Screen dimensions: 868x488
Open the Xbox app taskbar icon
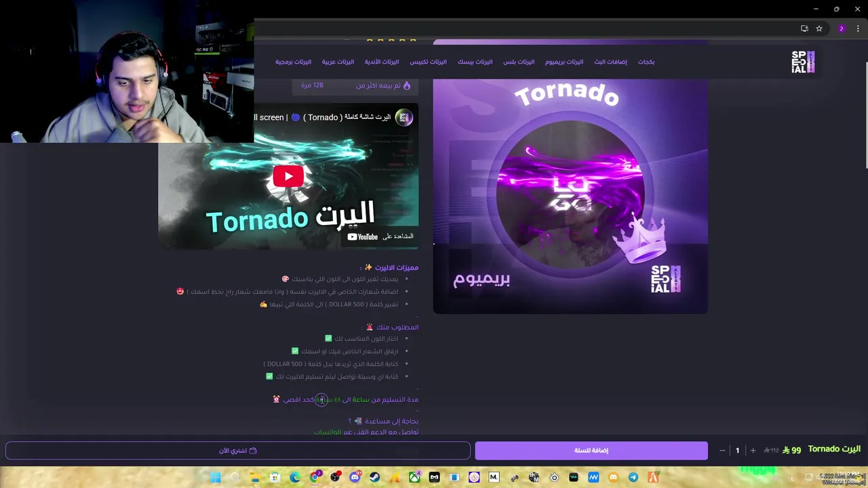point(414,477)
